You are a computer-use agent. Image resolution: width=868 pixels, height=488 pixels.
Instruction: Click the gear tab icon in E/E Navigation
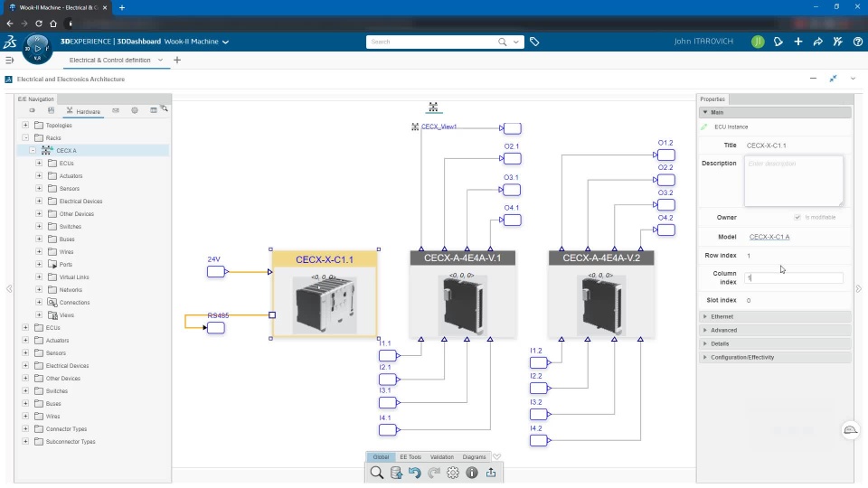point(135,110)
